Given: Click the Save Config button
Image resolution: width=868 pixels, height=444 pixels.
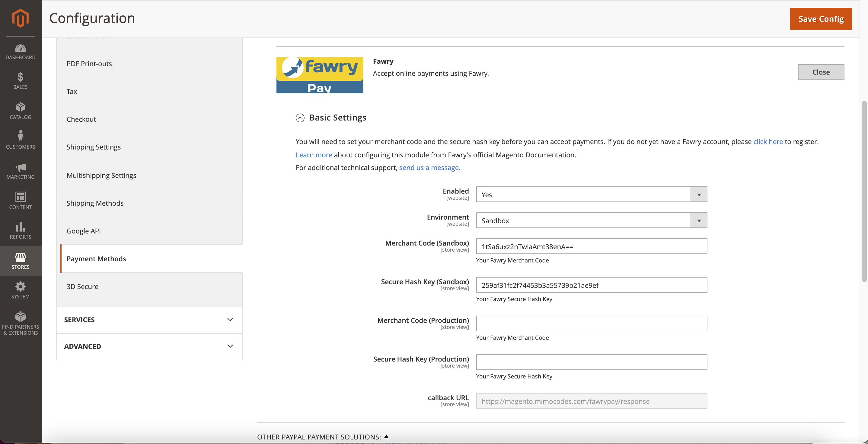Looking at the screenshot, I should [821, 19].
